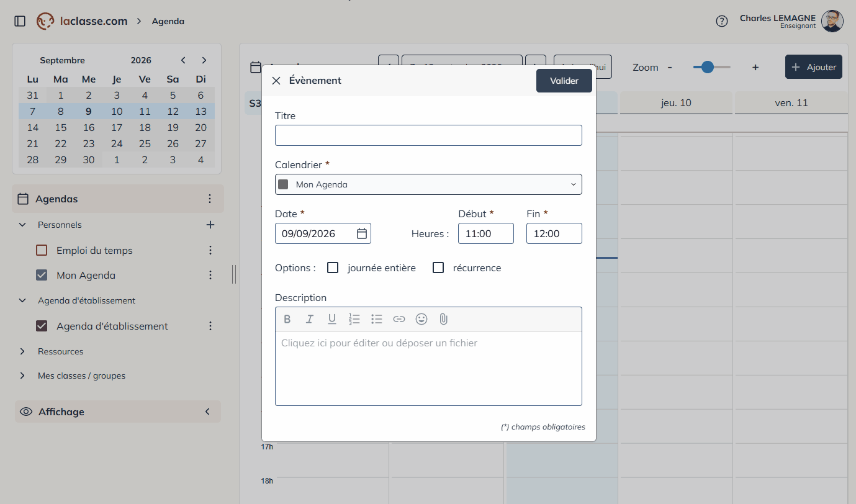Expand the Mes classes / groupes section
Viewport: 856px width, 504px height.
[23, 376]
